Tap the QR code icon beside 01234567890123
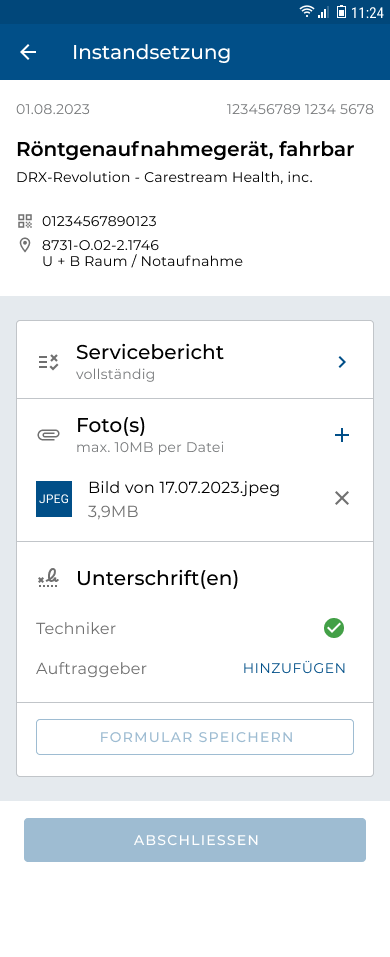The image size is (390, 957). click(24, 221)
